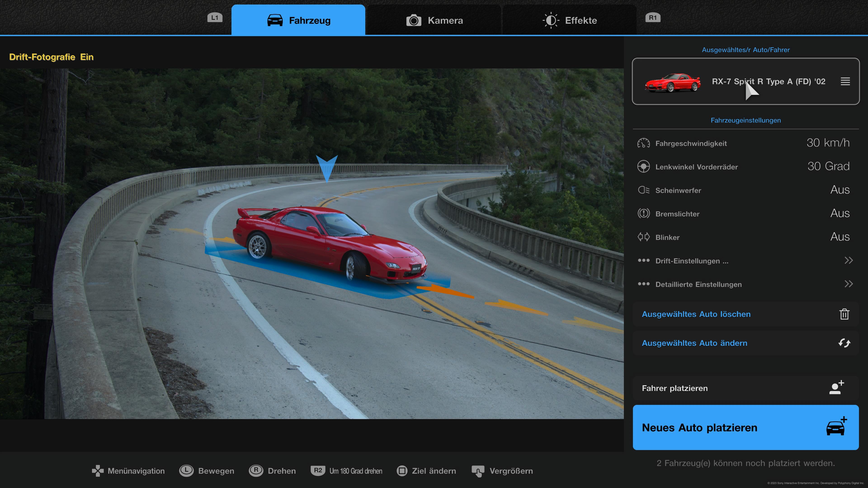Adjust Lenkwinkel Vorderräder value 30 Grad

(x=828, y=166)
